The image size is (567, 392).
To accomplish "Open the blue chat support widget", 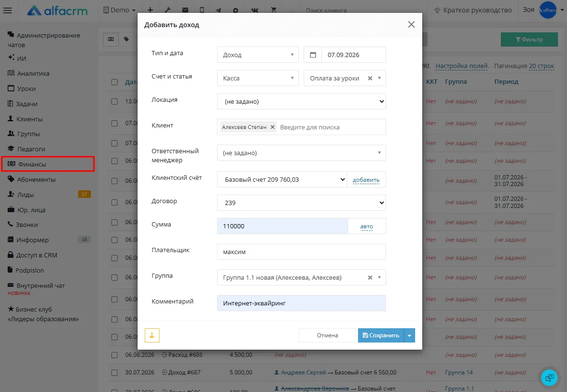I will tap(549, 378).
